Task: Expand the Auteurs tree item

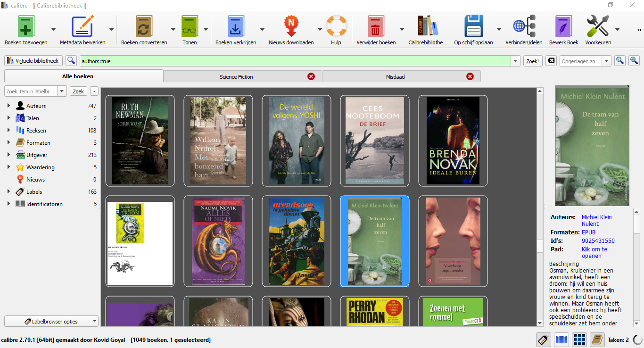Action: tap(8, 106)
